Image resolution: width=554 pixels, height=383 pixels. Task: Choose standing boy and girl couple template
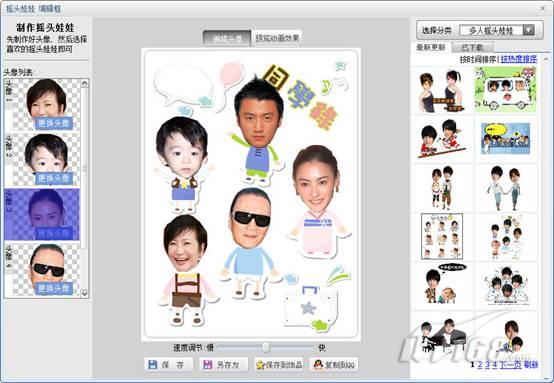pyautogui.click(x=442, y=187)
